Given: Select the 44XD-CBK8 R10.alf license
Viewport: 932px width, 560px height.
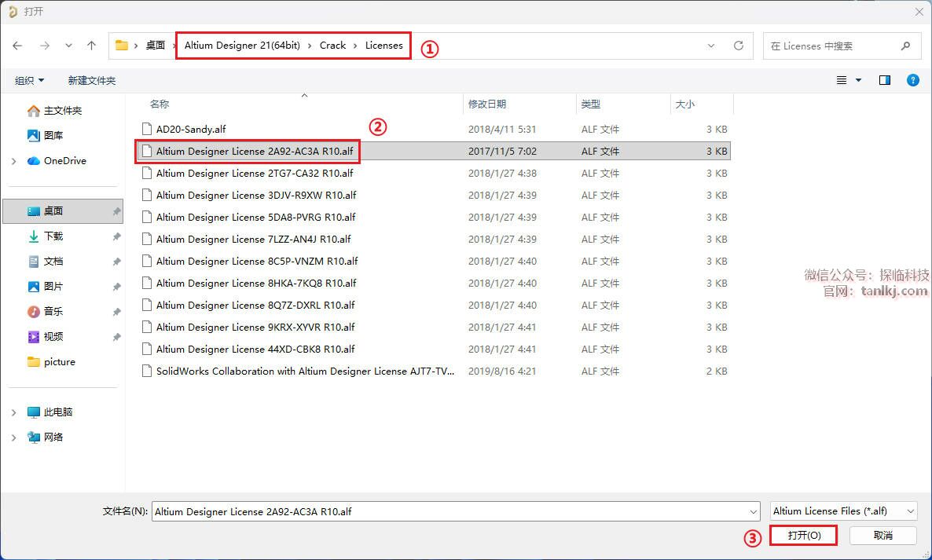Looking at the screenshot, I should point(433,349).
